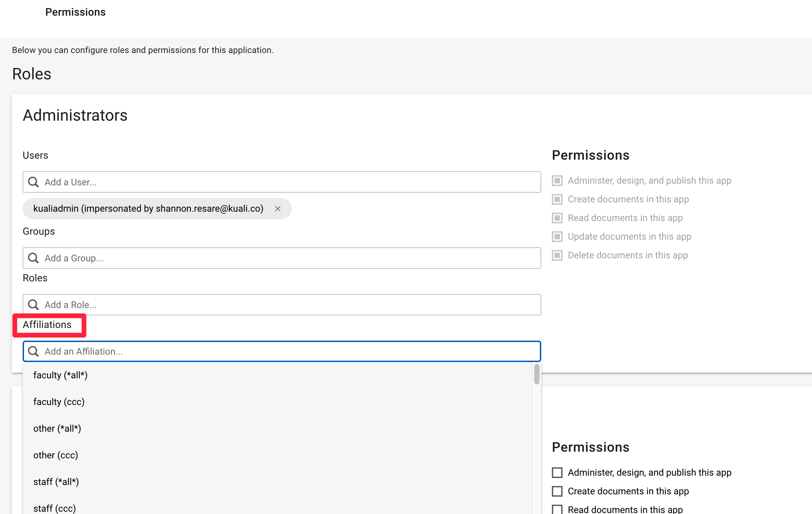The image size is (812, 514).
Task: Remove the kualiadmin user chip via its X
Action: pyautogui.click(x=277, y=209)
